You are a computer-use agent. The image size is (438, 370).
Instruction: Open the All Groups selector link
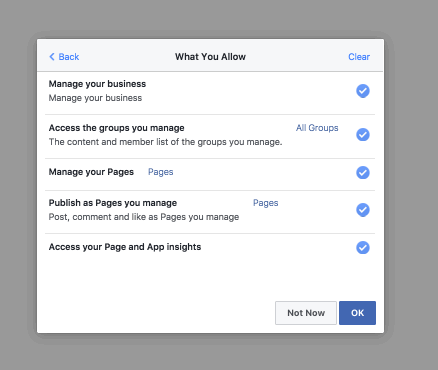coord(317,128)
